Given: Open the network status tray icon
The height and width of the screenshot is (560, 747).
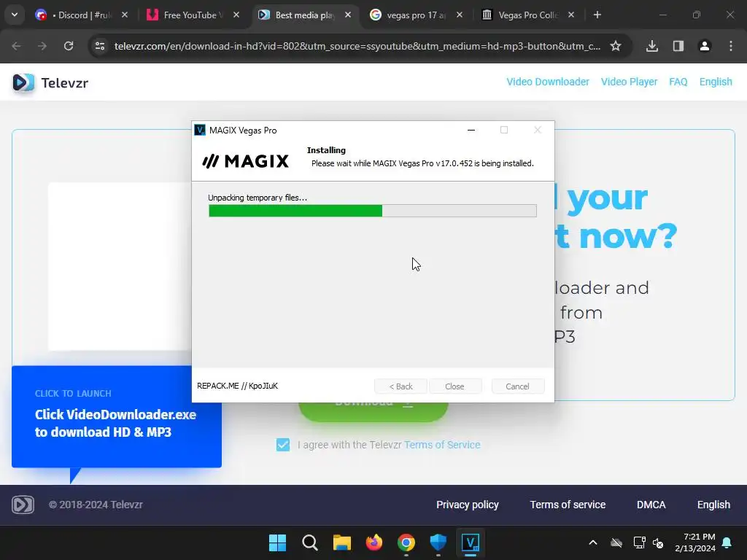Looking at the screenshot, I should pos(639,542).
